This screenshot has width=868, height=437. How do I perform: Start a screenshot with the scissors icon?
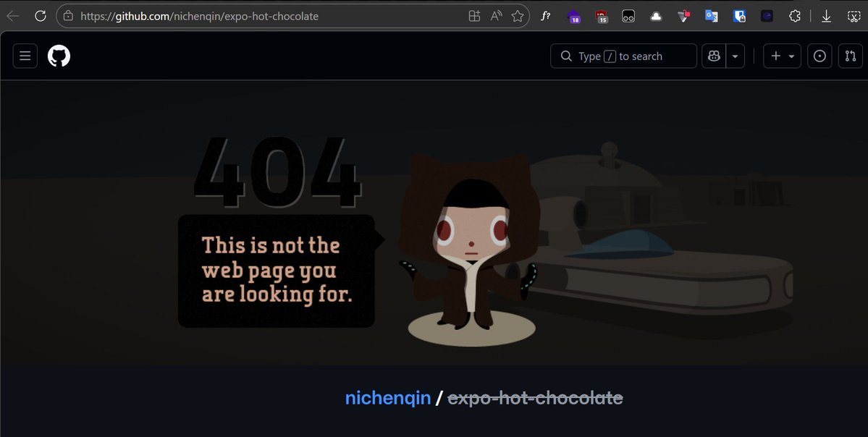(854, 16)
